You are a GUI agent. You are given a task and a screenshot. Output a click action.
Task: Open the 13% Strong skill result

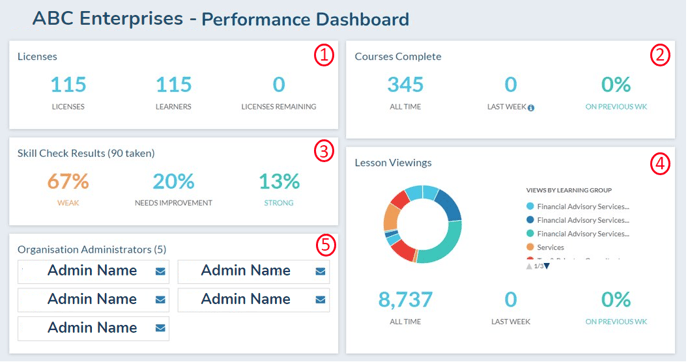click(279, 181)
